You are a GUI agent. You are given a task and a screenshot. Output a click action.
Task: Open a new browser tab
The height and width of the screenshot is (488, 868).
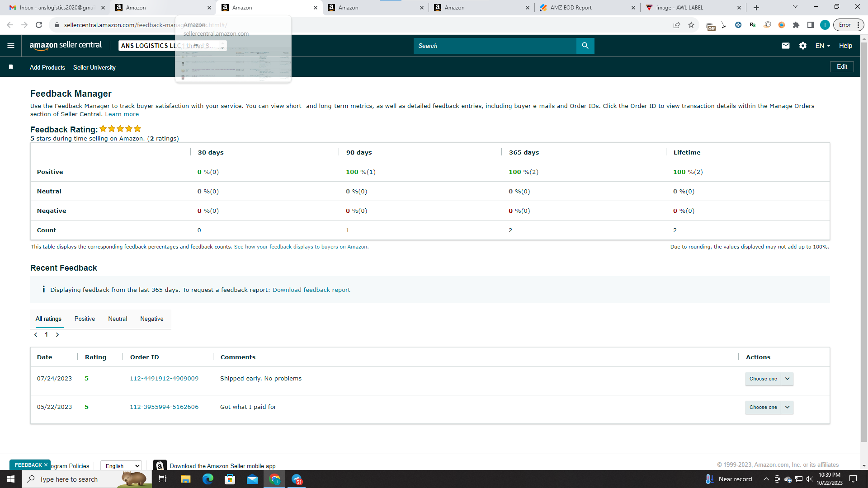(756, 8)
